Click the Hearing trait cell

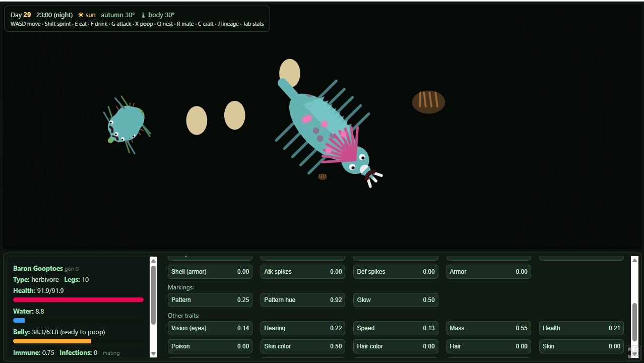[303, 328]
